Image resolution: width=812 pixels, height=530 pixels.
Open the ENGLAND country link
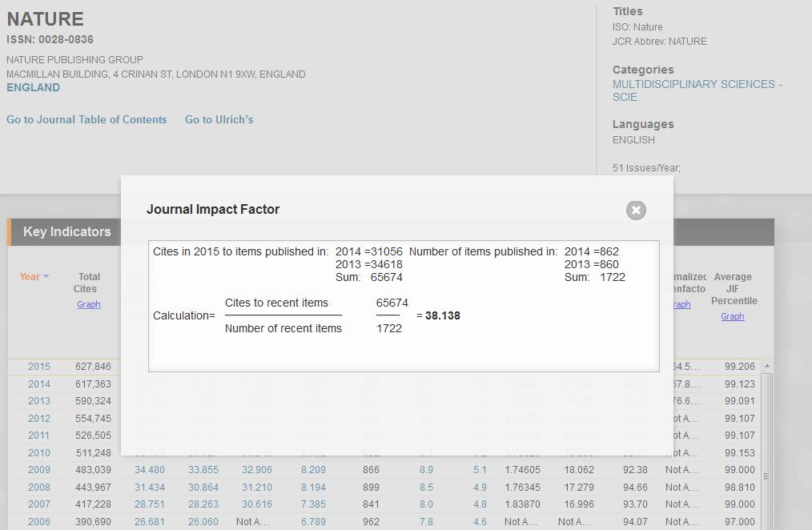[x=33, y=87]
